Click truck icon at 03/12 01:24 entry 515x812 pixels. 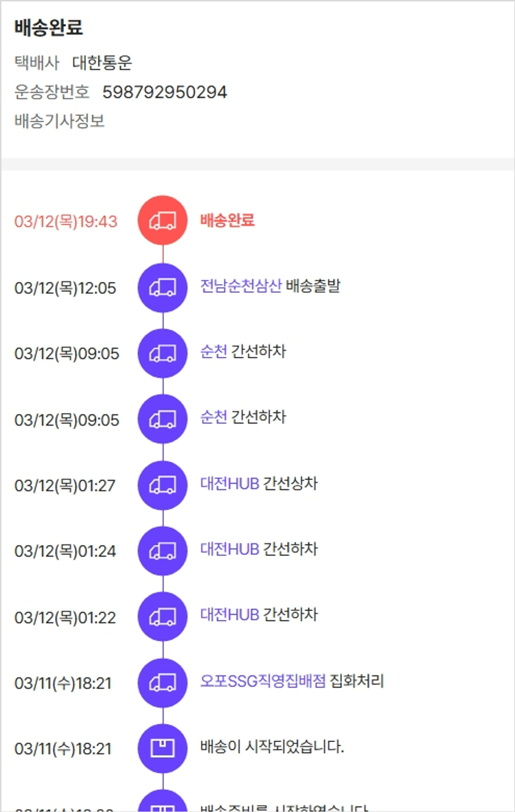(x=163, y=550)
